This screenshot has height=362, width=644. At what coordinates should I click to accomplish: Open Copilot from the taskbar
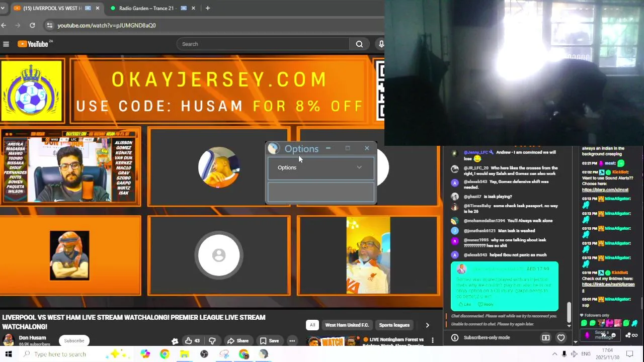(145, 354)
